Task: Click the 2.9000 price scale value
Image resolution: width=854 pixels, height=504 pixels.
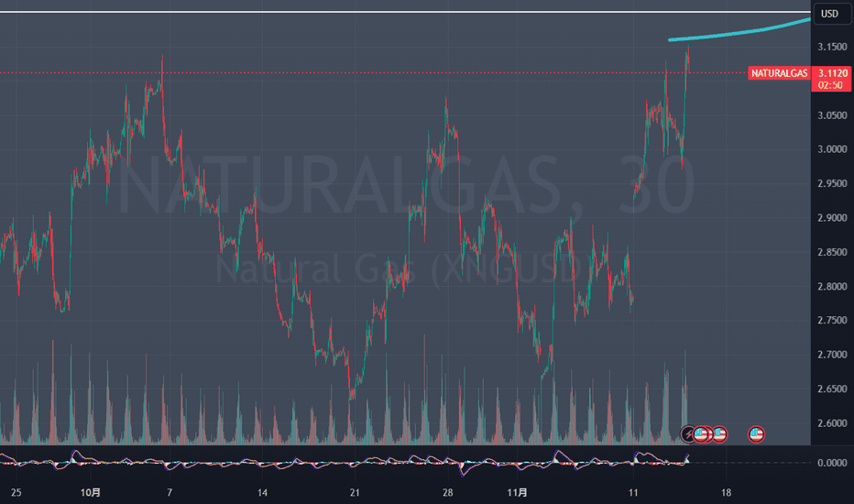Action: [x=832, y=218]
